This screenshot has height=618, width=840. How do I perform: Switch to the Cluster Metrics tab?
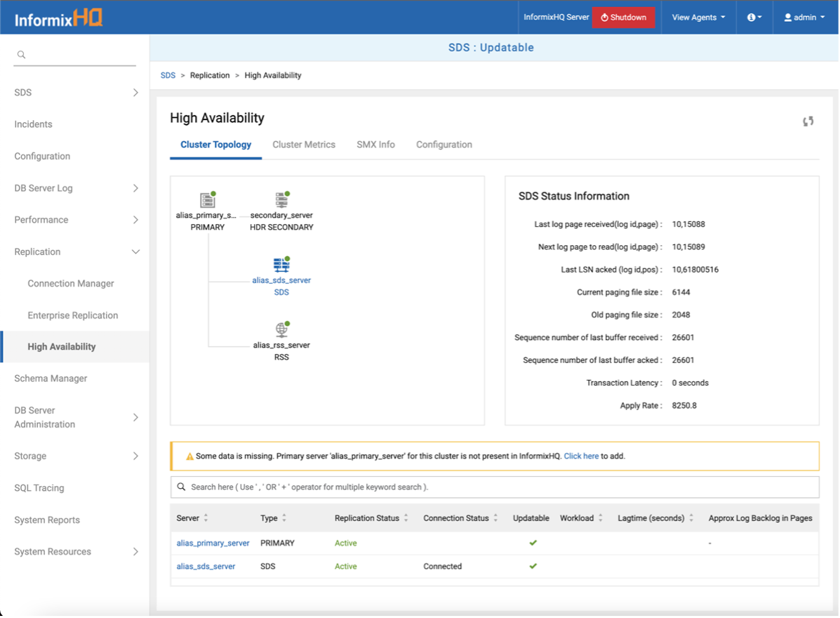[304, 145]
